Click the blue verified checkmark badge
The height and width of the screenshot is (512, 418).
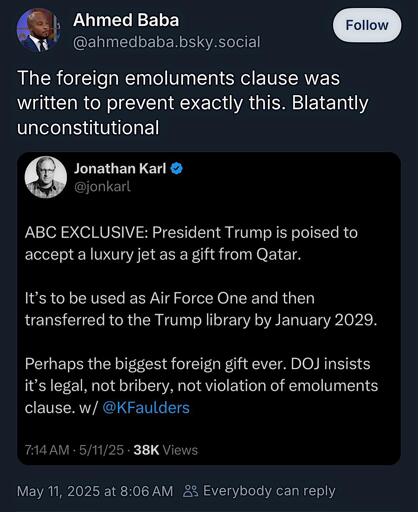pyautogui.click(x=177, y=169)
